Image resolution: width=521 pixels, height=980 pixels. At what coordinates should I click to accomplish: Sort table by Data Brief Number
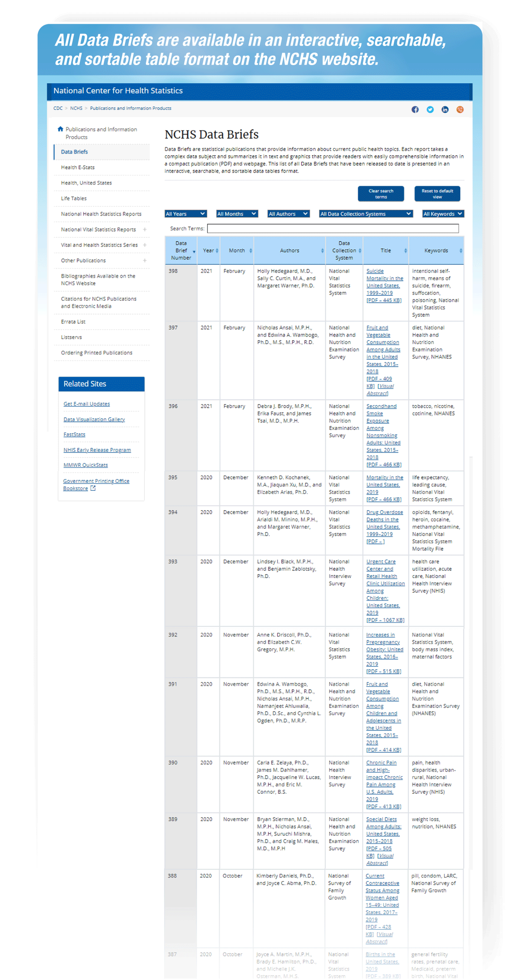click(x=194, y=252)
